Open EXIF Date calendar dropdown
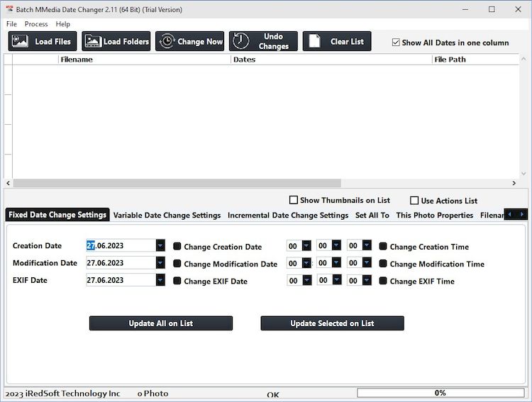 pos(160,280)
